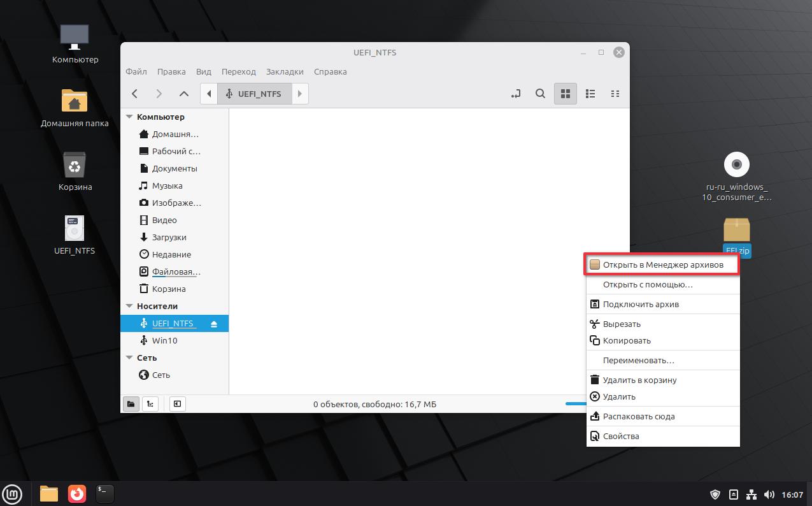The height and width of the screenshot is (506, 812).
Task: Launch the terminal from the taskbar
Action: pos(105,493)
